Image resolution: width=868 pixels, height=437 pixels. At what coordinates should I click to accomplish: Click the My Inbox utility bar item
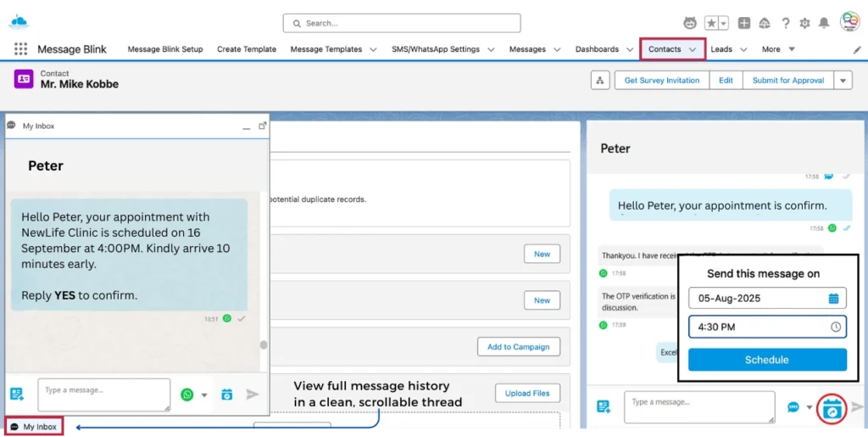[34, 427]
